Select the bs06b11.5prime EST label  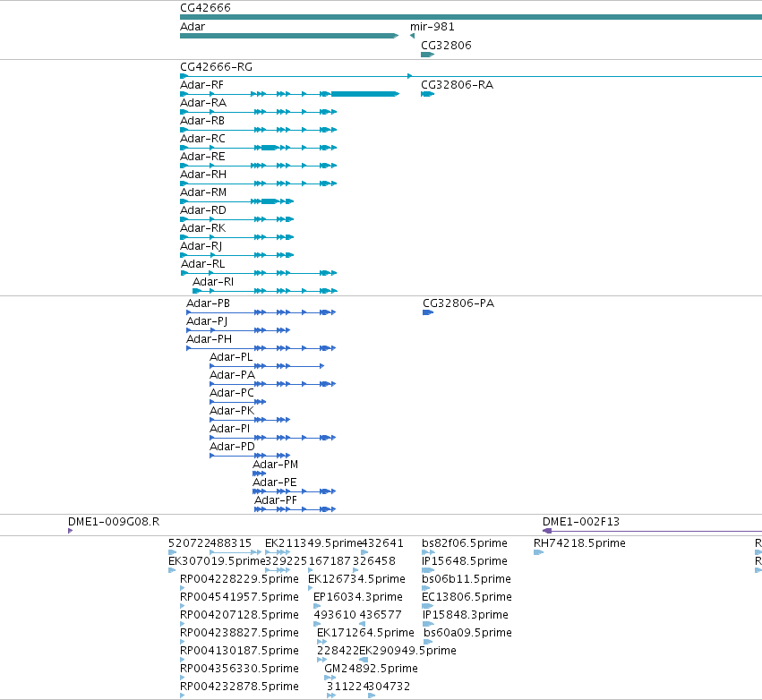(x=466, y=579)
